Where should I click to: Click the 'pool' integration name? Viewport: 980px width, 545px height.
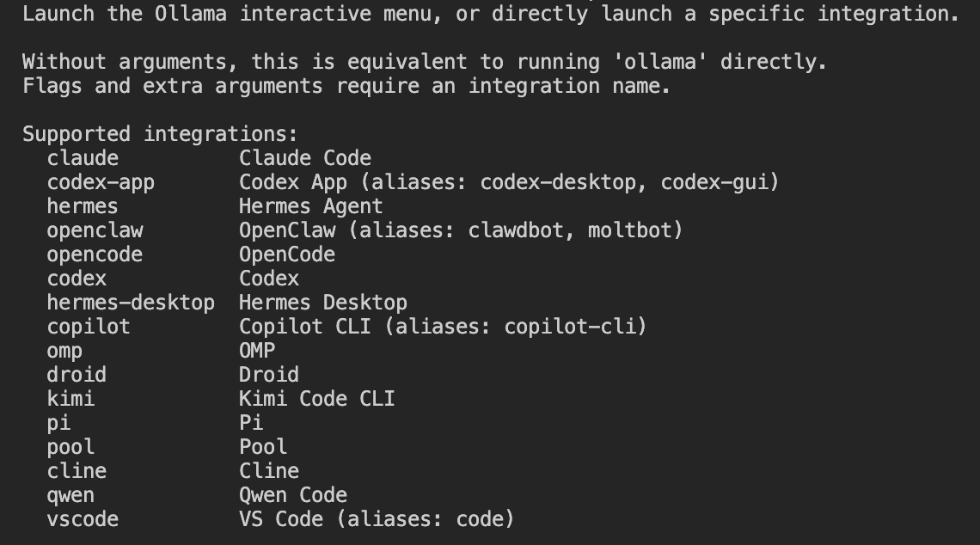pyautogui.click(x=70, y=448)
